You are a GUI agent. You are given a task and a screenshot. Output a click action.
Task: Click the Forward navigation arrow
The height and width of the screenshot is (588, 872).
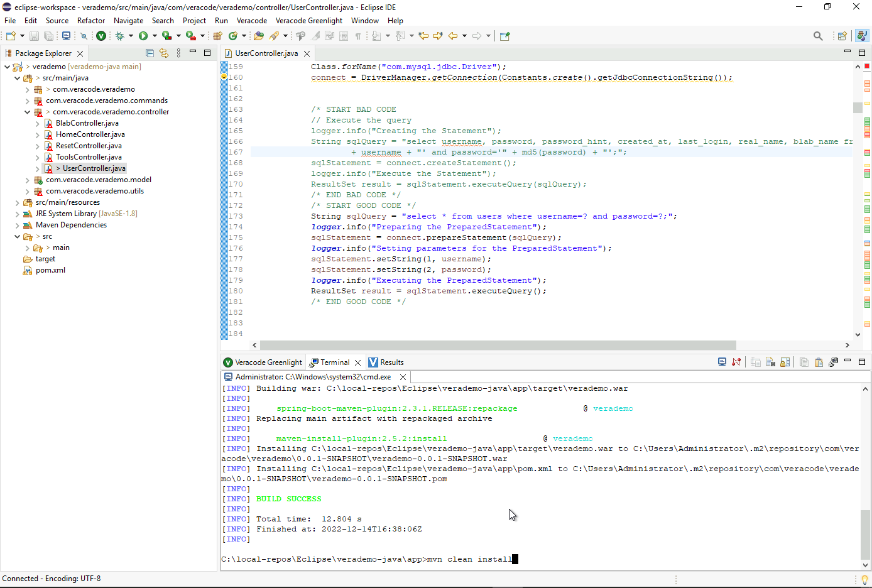[477, 36]
